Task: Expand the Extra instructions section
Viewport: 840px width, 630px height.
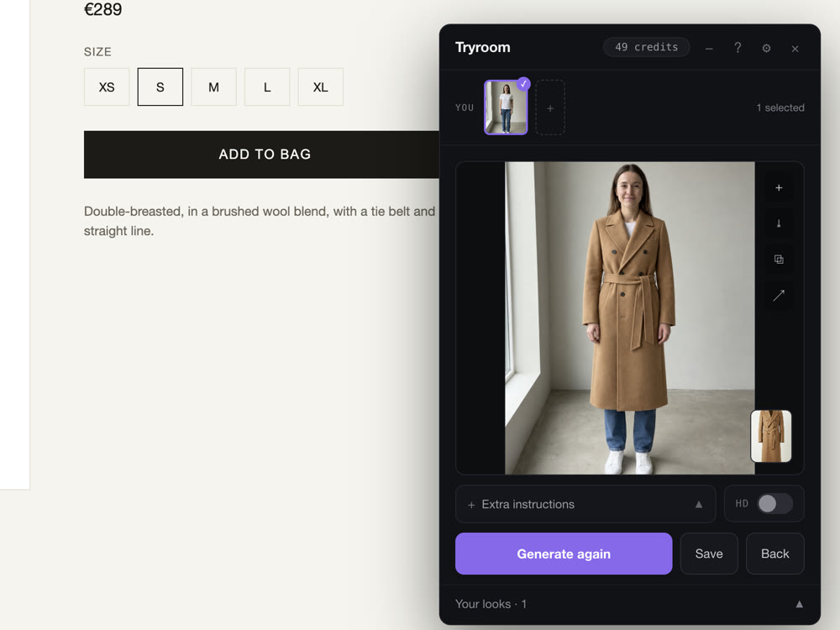Action: [x=585, y=504]
